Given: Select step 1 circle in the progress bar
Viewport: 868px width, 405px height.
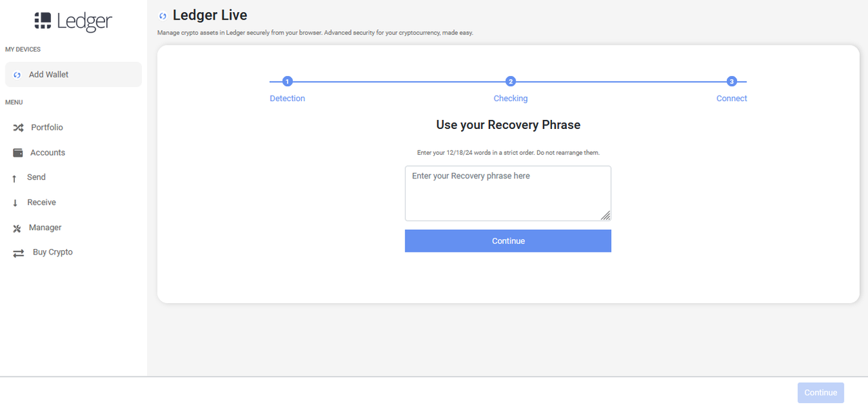Looking at the screenshot, I should point(288,81).
